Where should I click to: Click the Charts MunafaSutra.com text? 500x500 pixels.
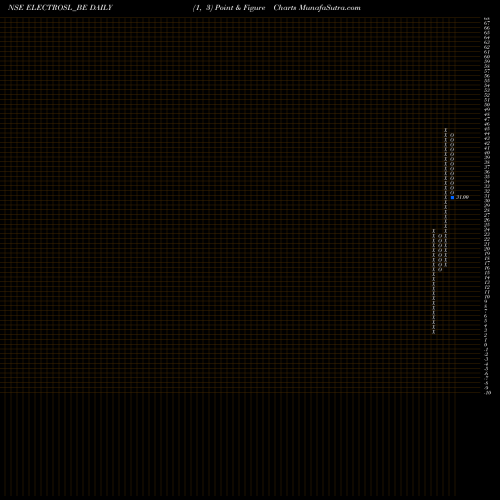(317, 8)
